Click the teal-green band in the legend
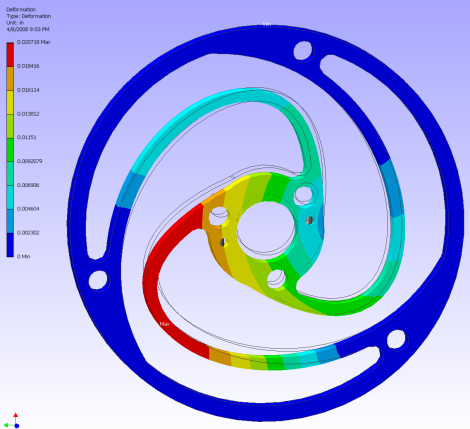The height and width of the screenshot is (429, 470). [x=10, y=174]
